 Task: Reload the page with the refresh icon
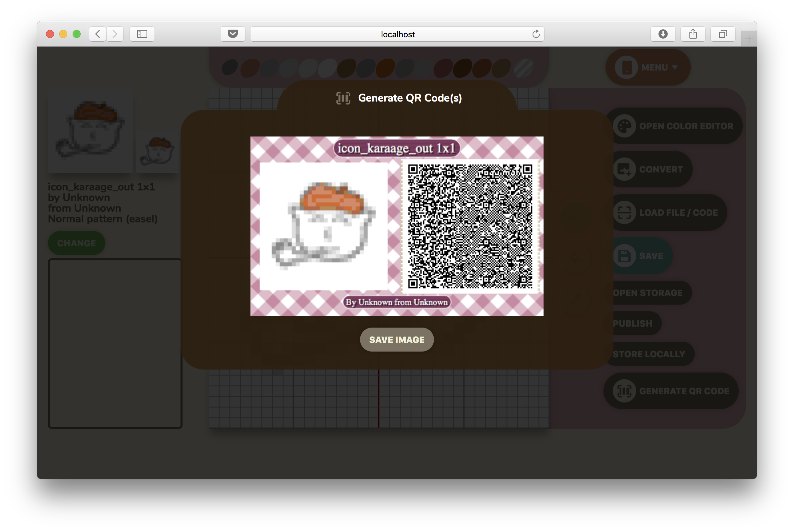(536, 34)
